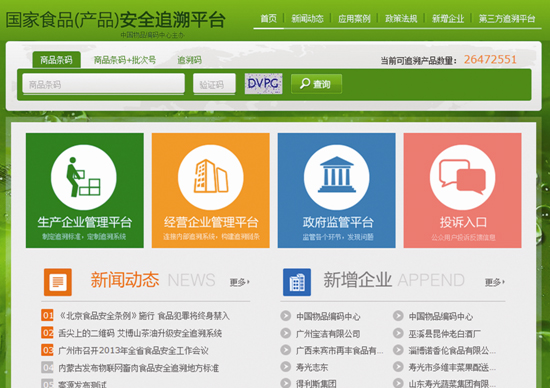Screen dimensions: 550x388
Task: Click the DVPG captcha image to refresh
Action: coord(263,83)
